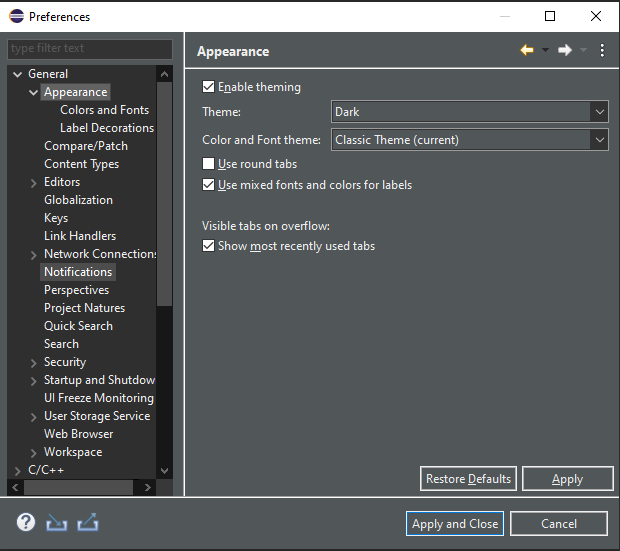Click the Export preferences icon
This screenshot has height=551, width=620.
[x=87, y=522]
